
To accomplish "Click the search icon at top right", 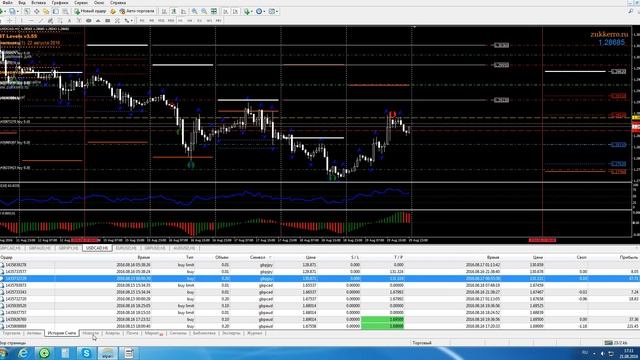I will (631, 11).
